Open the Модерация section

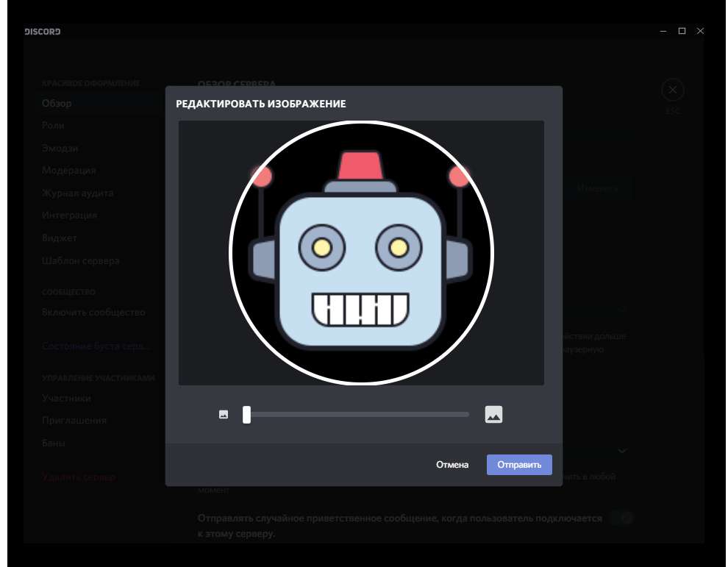68,171
